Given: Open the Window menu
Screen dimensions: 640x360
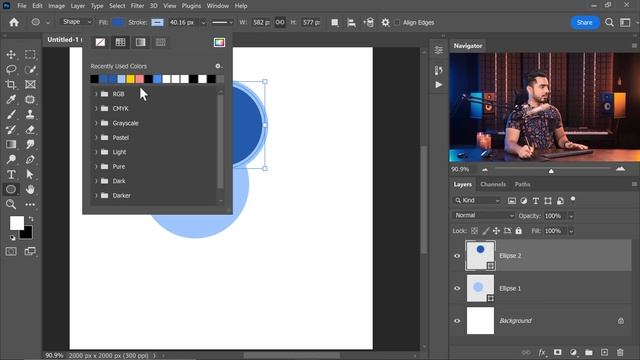Looking at the screenshot, I should 218,6.
